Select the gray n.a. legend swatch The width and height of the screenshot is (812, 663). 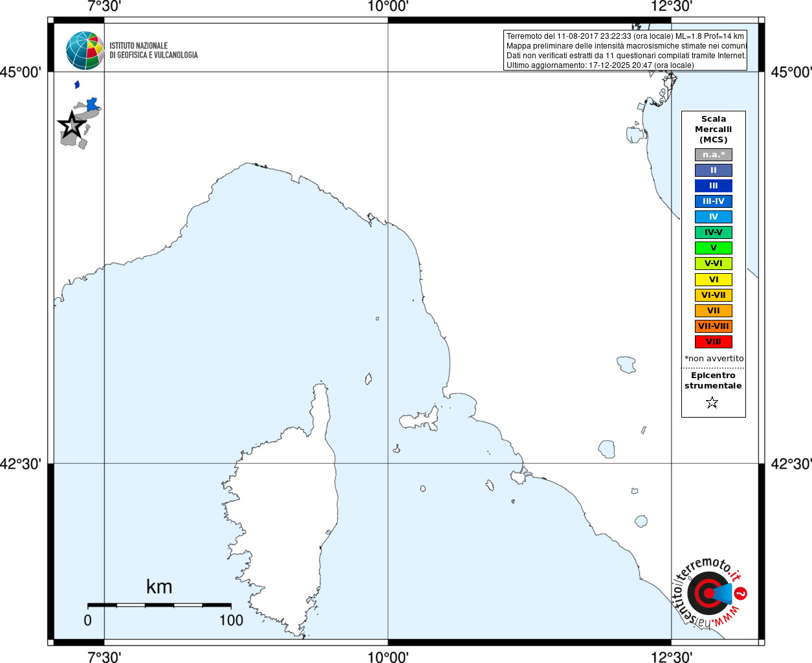(714, 155)
